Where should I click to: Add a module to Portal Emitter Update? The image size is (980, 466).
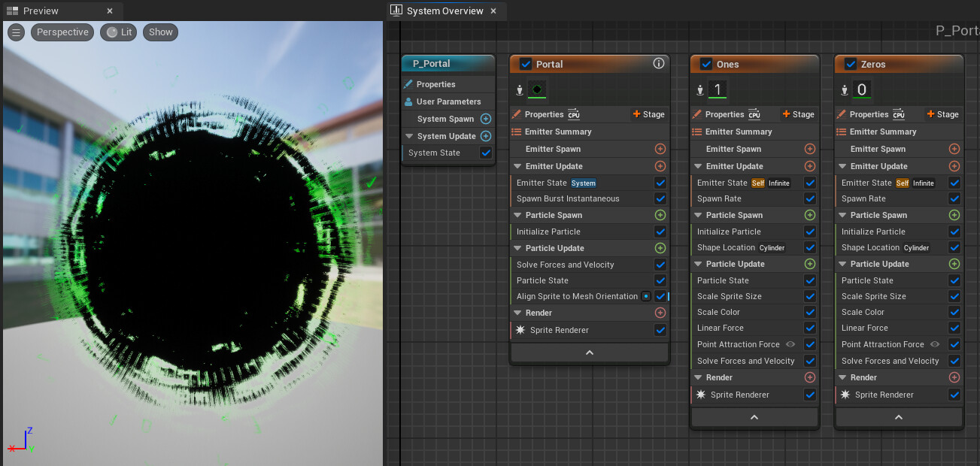pyautogui.click(x=660, y=166)
